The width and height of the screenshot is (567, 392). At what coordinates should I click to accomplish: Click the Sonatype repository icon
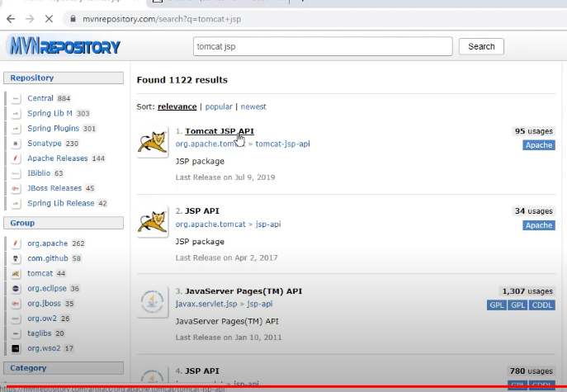(x=16, y=144)
